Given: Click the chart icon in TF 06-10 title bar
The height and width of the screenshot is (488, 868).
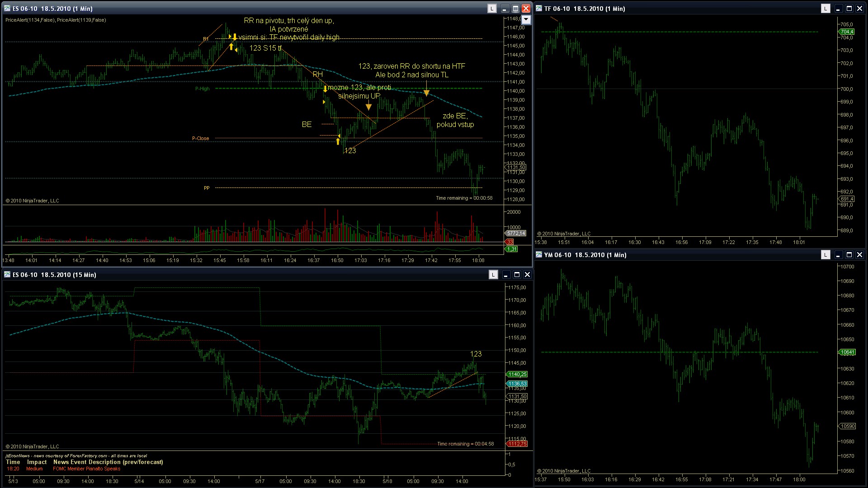Looking at the screenshot, I should pos(539,9).
